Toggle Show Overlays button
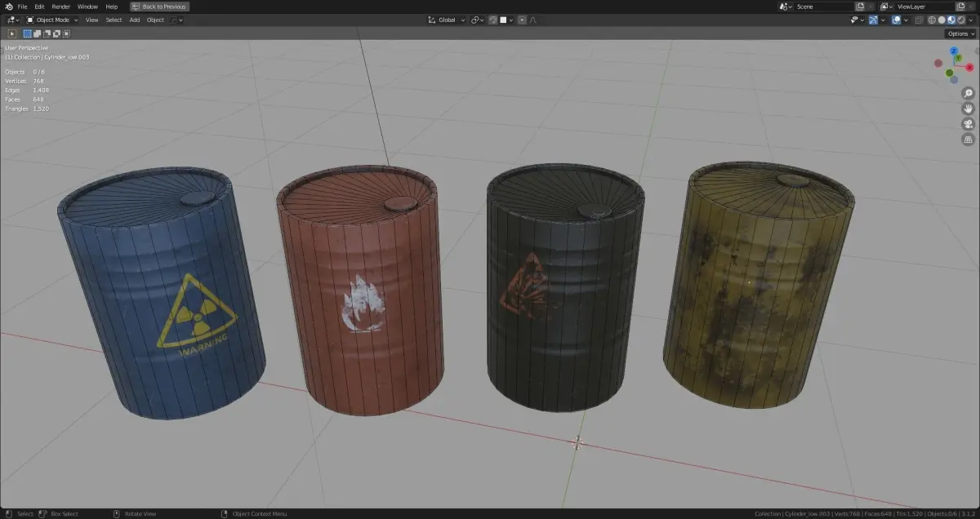 pos(897,20)
